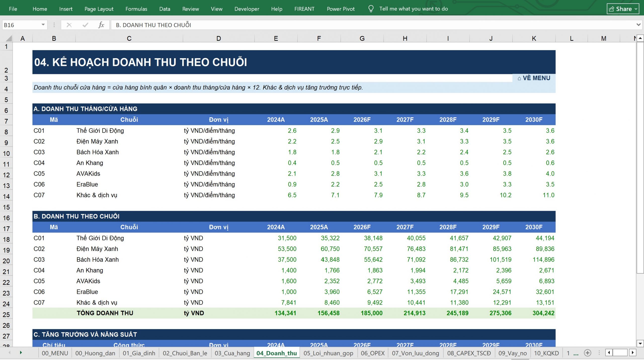644x360 pixels.
Task: Open the Name Box dropdown arrow
Action: click(43, 25)
